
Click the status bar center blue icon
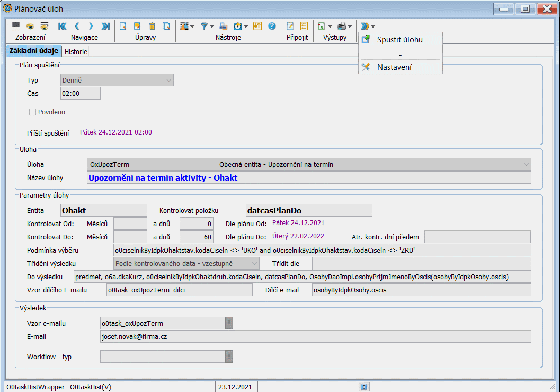[364, 387]
